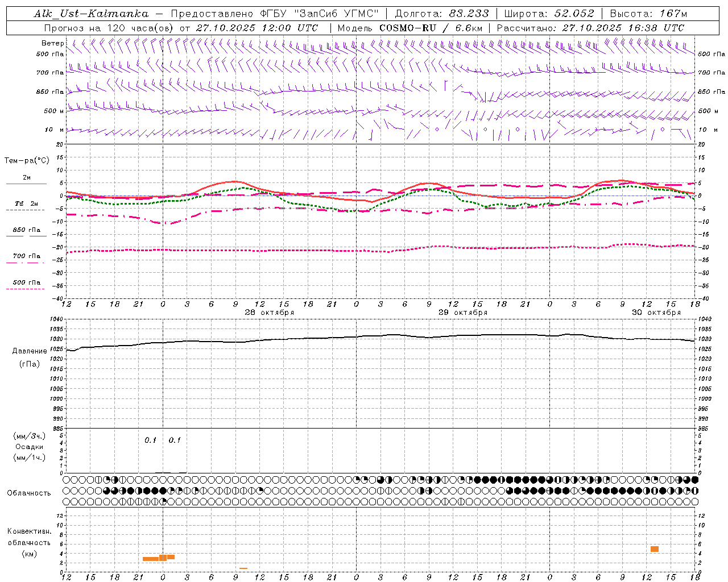Click the 700 гПа dash-dot entry in temperature legend
728x582 pixels.
(x=26, y=256)
